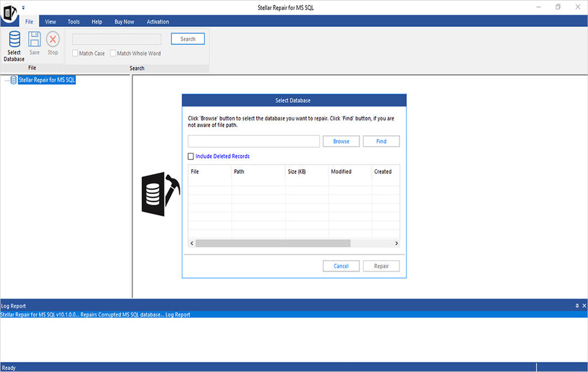The width and height of the screenshot is (588, 372).
Task: Enable the Match Case option
Action: pos(75,53)
